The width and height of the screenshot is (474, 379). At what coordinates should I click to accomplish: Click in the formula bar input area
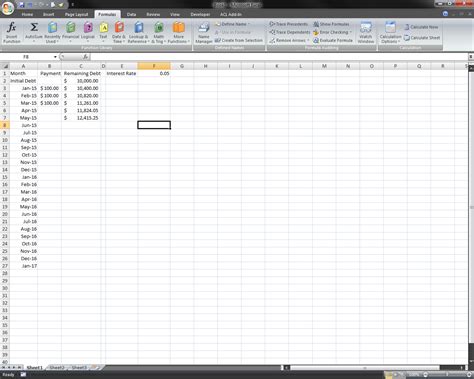click(x=278, y=57)
